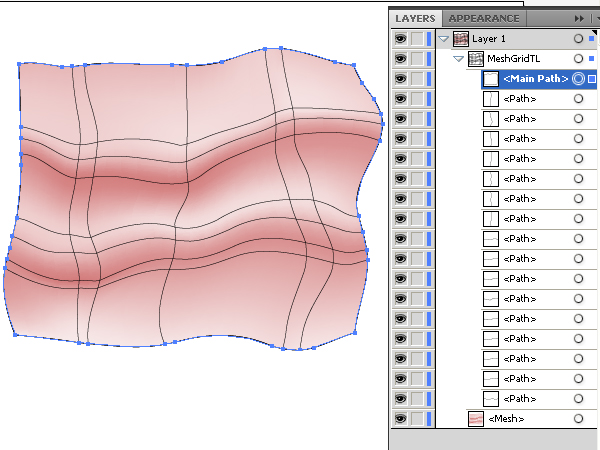The height and width of the screenshot is (450, 600).
Task: Hide the <Path> directly above <Mesh>
Action: 401,398
